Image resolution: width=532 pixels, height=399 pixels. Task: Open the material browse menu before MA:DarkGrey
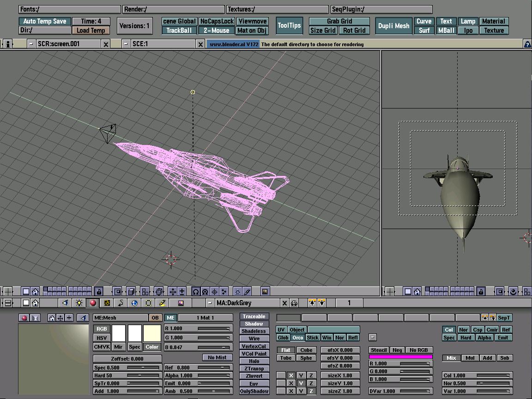(x=210, y=302)
